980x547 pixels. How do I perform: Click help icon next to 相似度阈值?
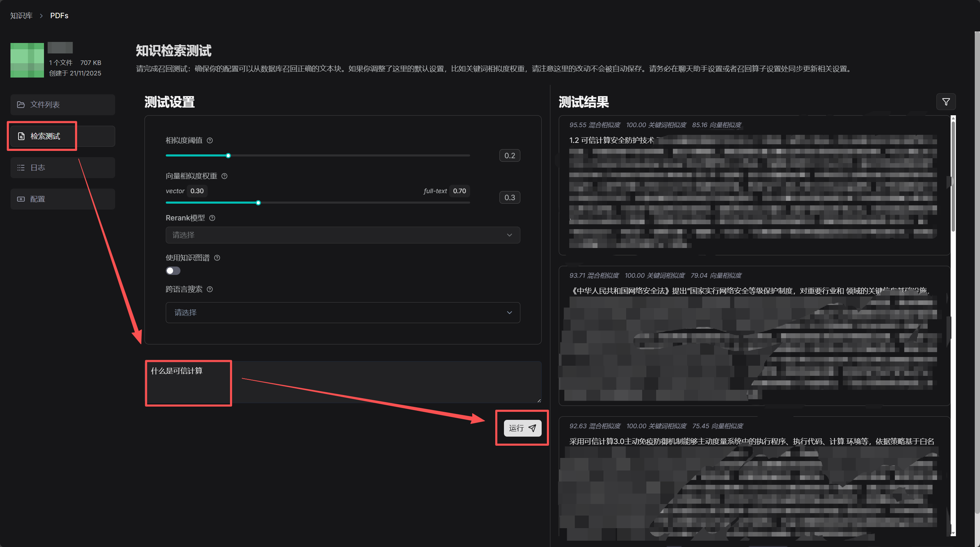click(210, 140)
